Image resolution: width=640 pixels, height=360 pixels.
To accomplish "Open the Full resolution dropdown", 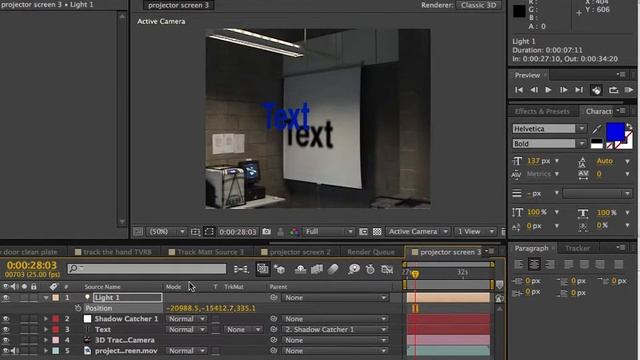I will (x=329, y=232).
